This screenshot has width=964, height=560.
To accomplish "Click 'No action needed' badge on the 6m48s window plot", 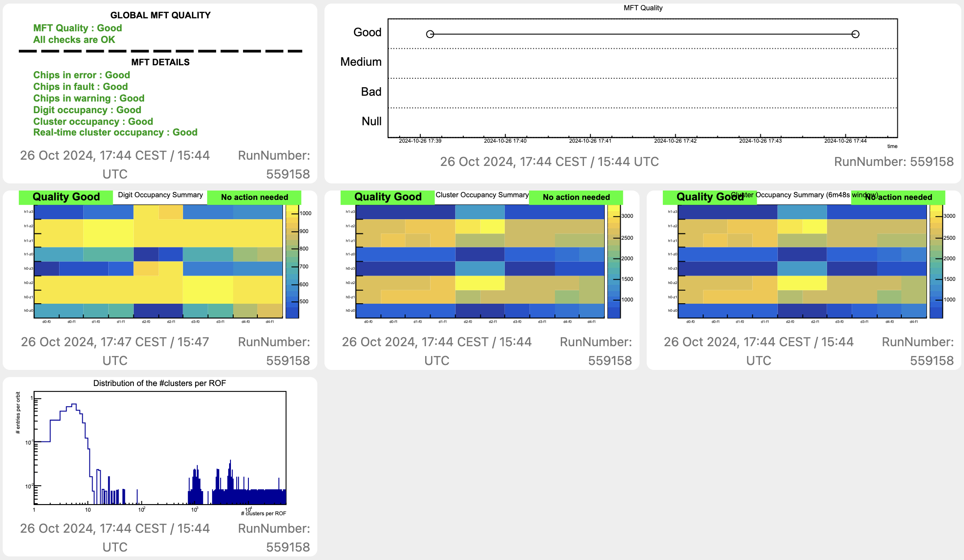I will coord(898,197).
